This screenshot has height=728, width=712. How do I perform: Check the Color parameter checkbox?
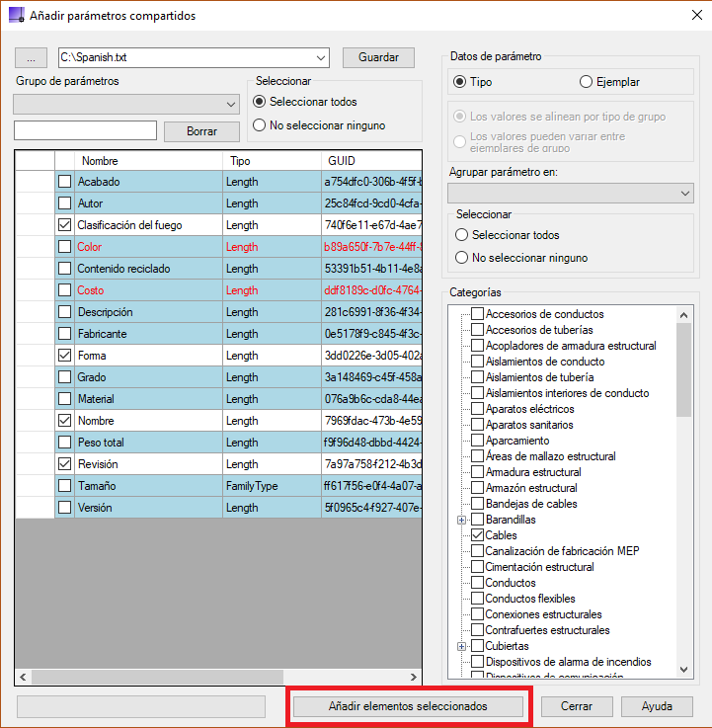pos(64,247)
